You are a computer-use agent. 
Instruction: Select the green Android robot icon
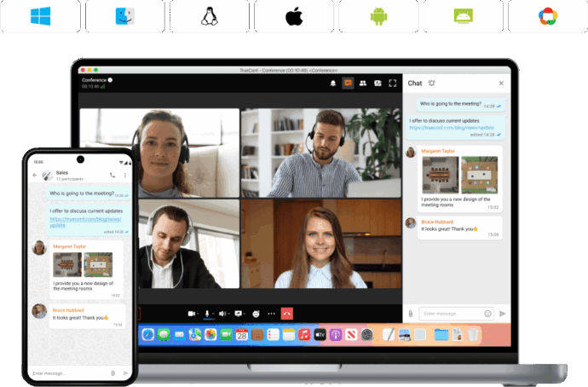point(378,17)
